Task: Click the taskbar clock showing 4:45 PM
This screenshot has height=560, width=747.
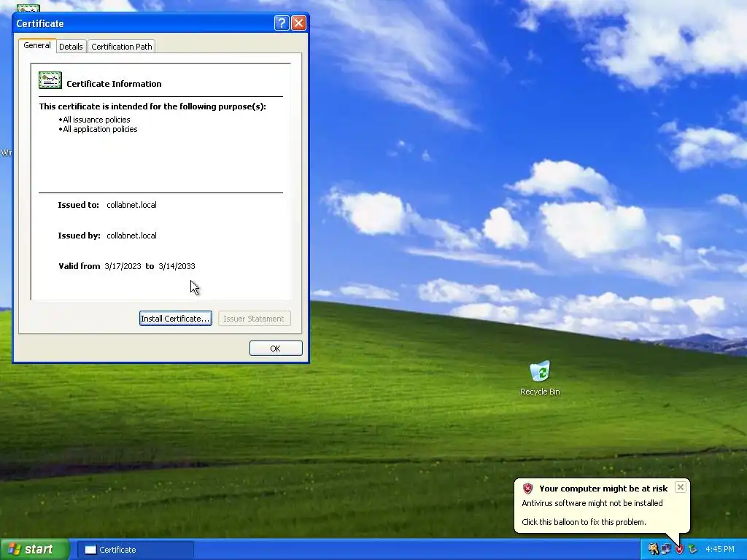Action: click(719, 549)
